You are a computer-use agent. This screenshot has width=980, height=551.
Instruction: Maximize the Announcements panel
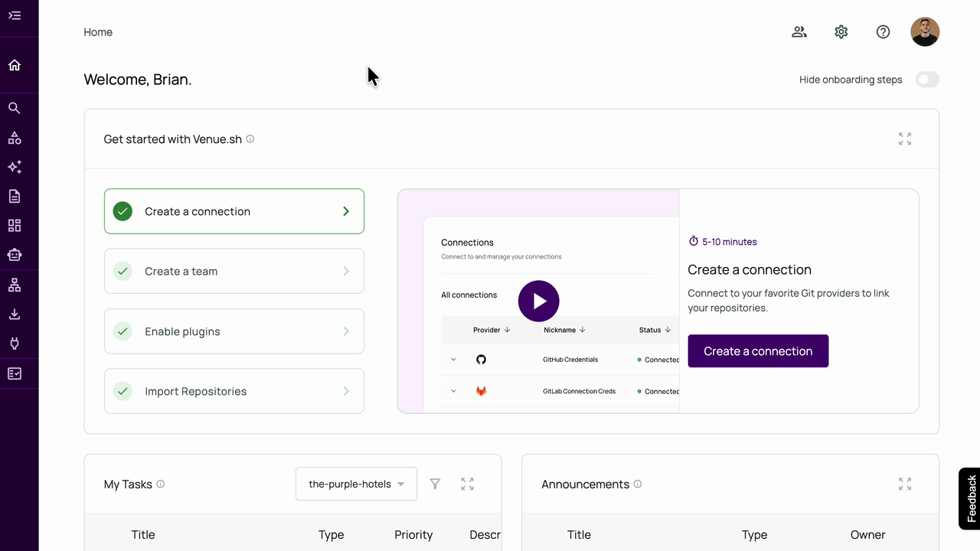(x=905, y=484)
